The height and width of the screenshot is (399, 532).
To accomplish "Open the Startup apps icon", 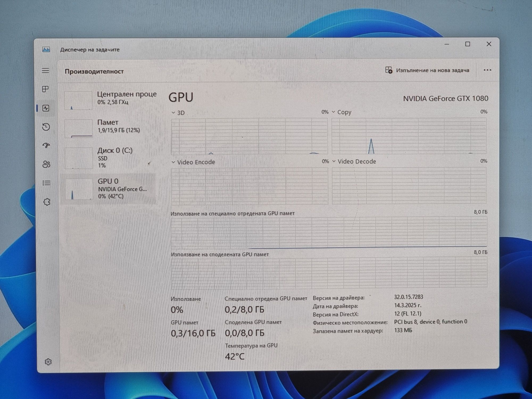I will click(x=46, y=145).
